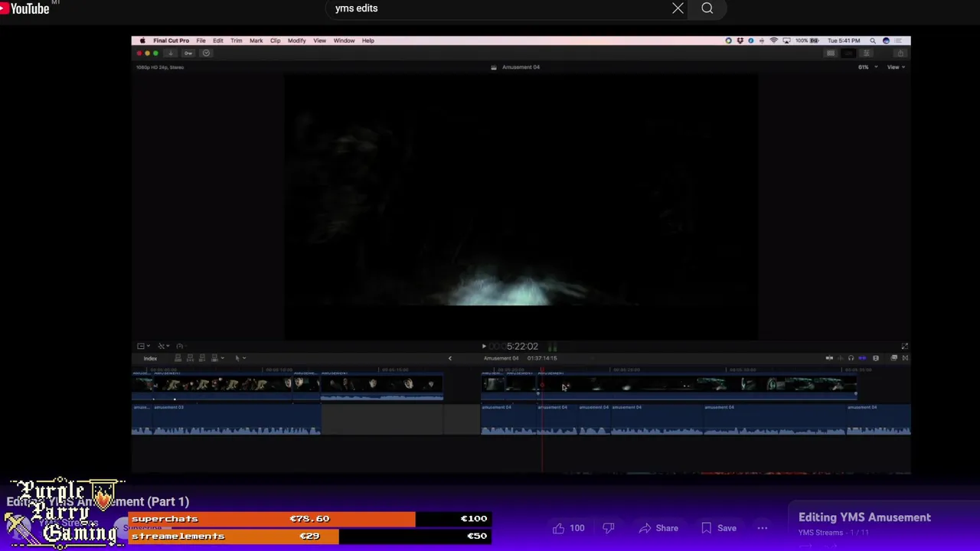
Task: Open the Window menu
Action: [344, 41]
